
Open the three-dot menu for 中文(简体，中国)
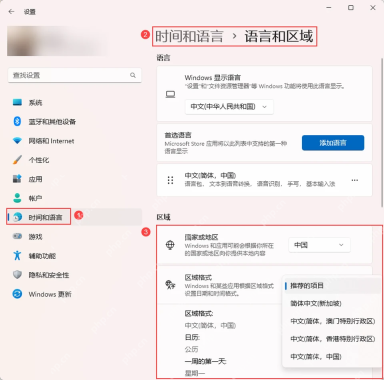pyautogui.click(x=355, y=180)
